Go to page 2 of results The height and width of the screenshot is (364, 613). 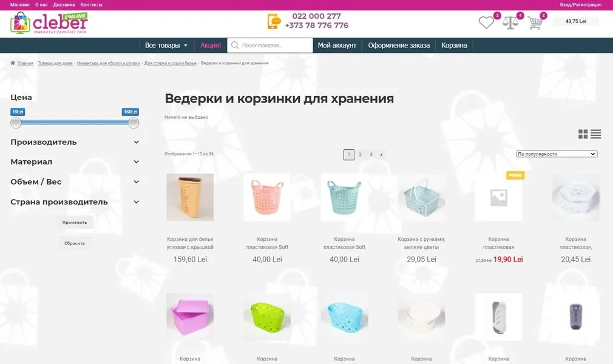pyautogui.click(x=360, y=155)
